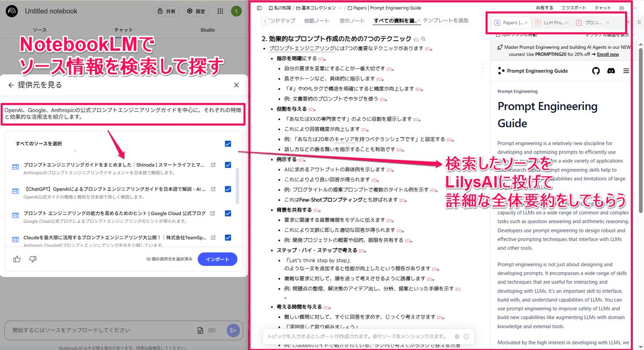Select the すべての資料を... tab

pos(397,21)
